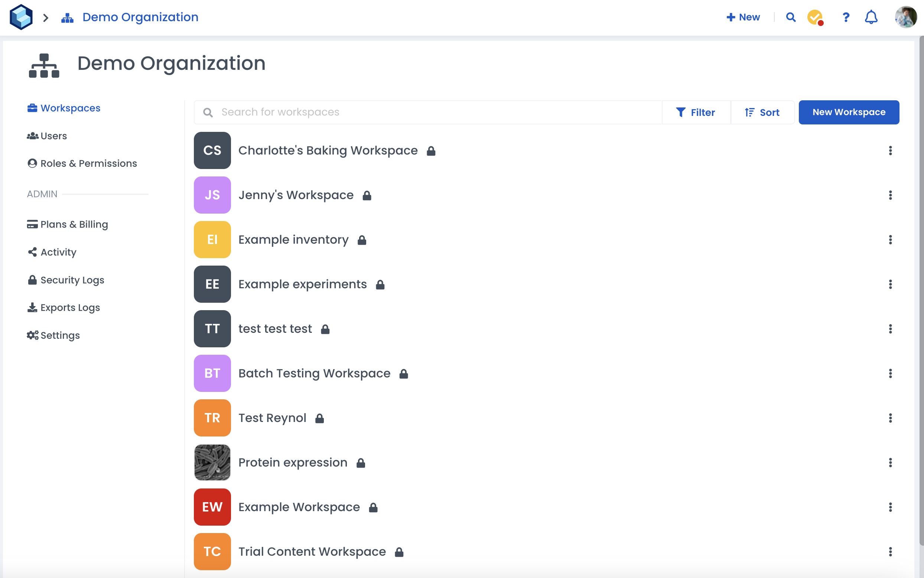This screenshot has height=578, width=924.
Task: Click the notifications bell icon
Action: tap(871, 17)
